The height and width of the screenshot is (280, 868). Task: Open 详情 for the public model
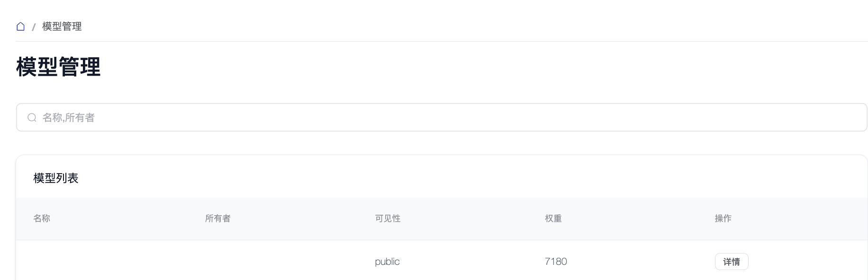pyautogui.click(x=731, y=262)
